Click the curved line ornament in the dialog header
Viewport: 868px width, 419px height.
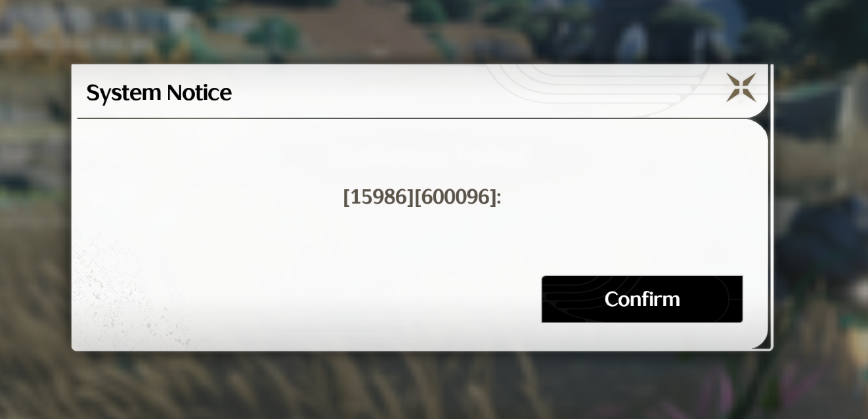[x=597, y=85]
